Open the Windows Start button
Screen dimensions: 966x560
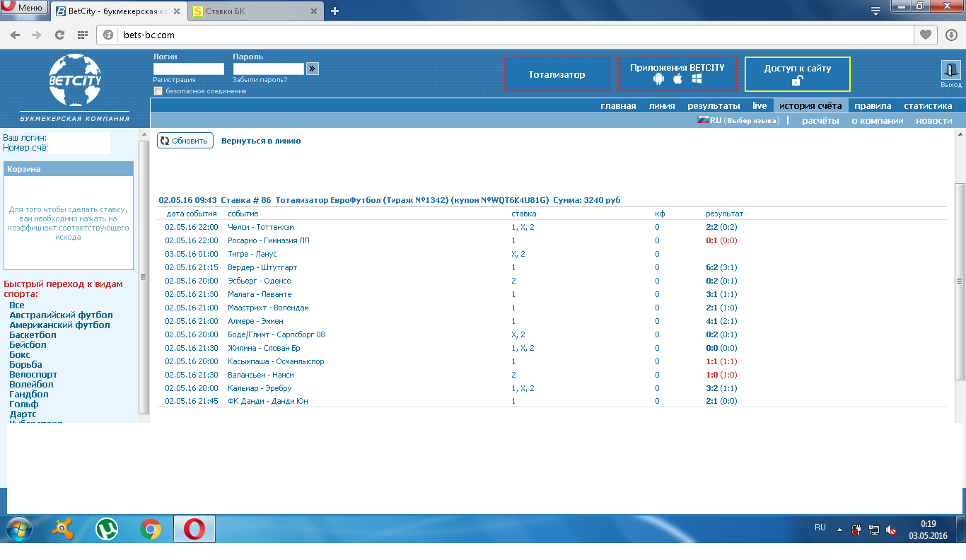point(19,529)
